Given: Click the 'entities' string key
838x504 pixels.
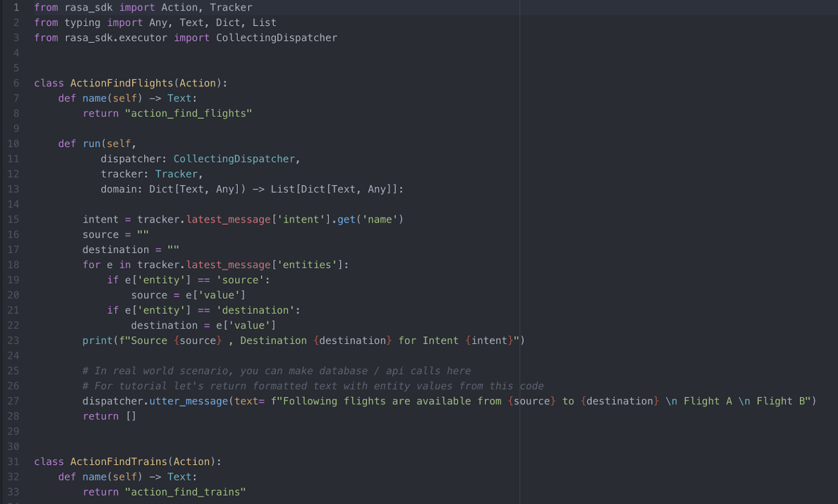Looking at the screenshot, I should click(x=307, y=265).
